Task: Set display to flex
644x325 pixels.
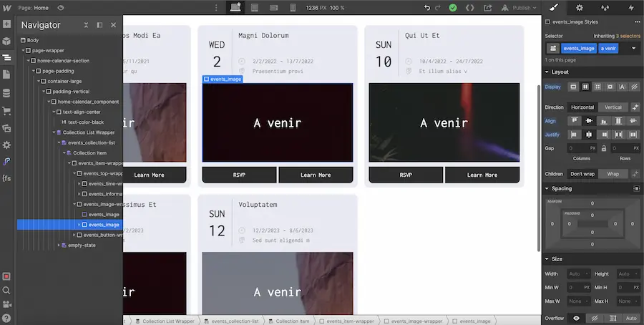Action: [x=585, y=87]
